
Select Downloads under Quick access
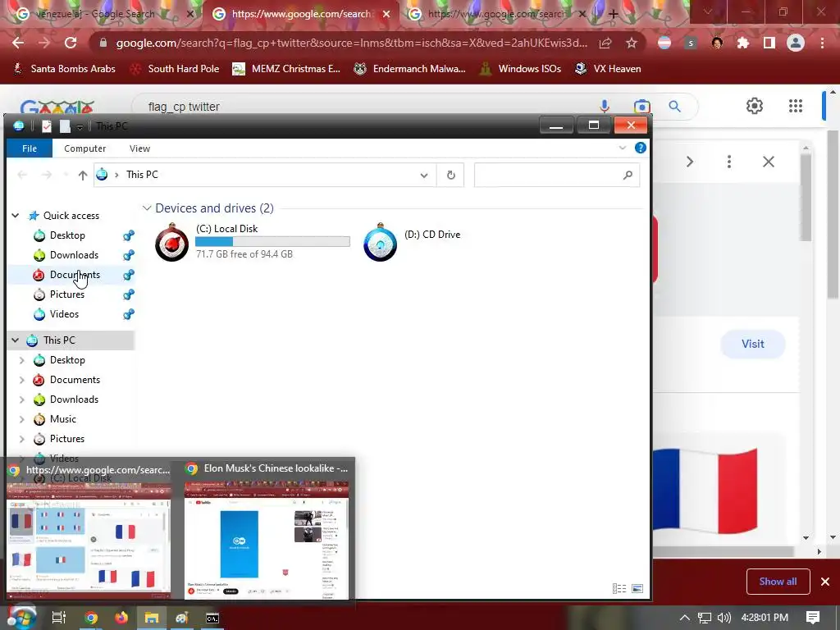pyautogui.click(x=74, y=255)
